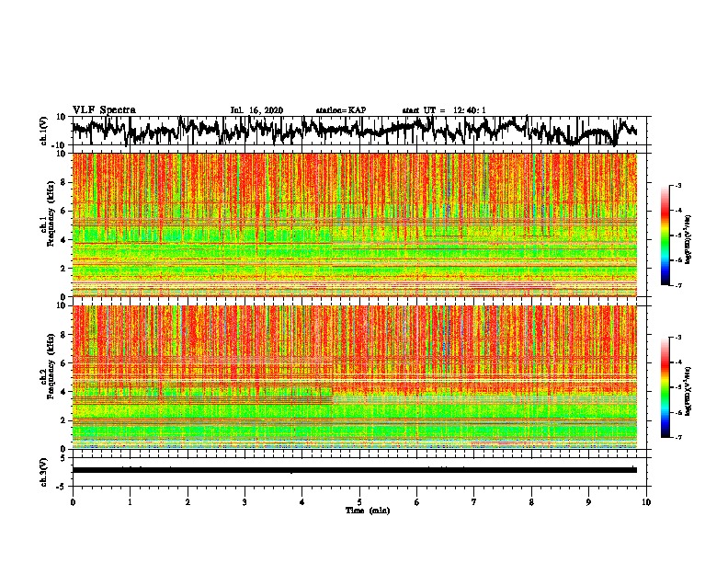Click the thick black ch.3 voltage trace
Screen dimensions: 728x563
click(x=355, y=470)
